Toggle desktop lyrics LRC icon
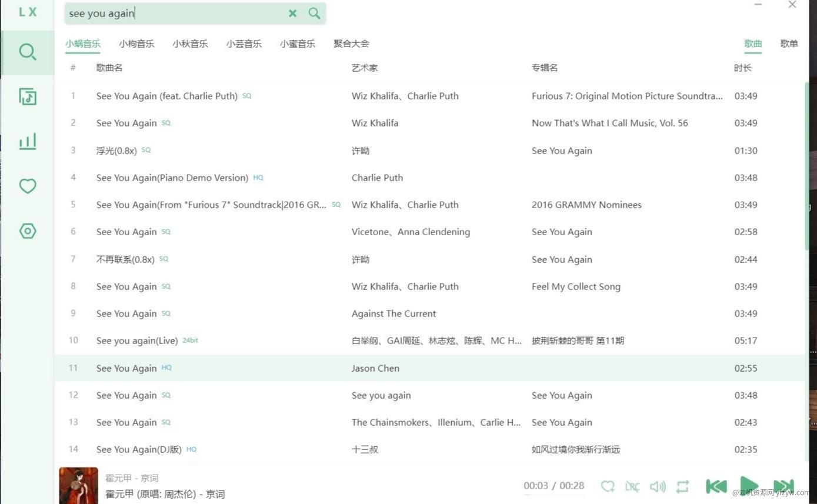 [x=632, y=486]
